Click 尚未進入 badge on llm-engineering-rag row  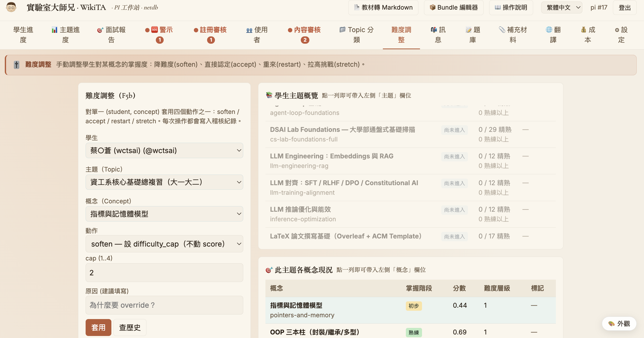pos(454,157)
